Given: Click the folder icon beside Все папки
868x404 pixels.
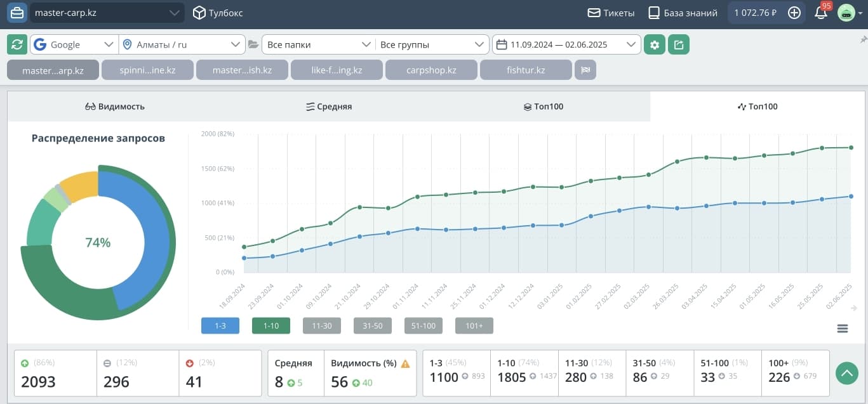Looking at the screenshot, I should pyautogui.click(x=253, y=44).
